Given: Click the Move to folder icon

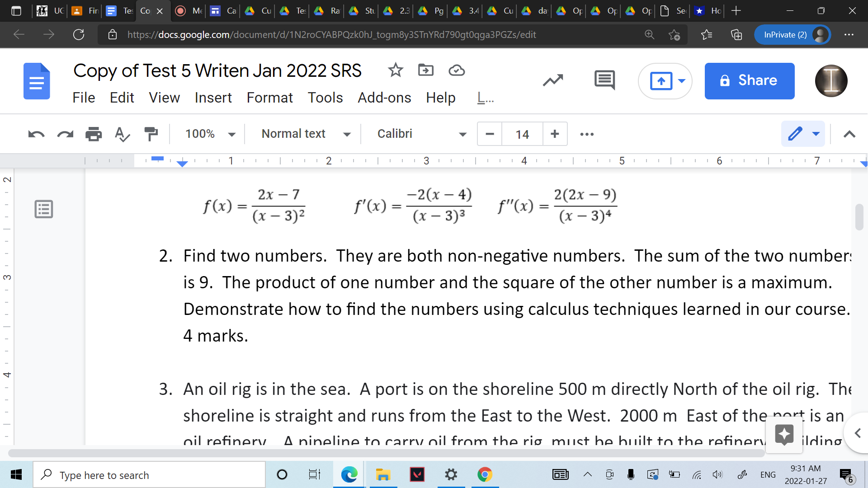Looking at the screenshot, I should [425, 70].
